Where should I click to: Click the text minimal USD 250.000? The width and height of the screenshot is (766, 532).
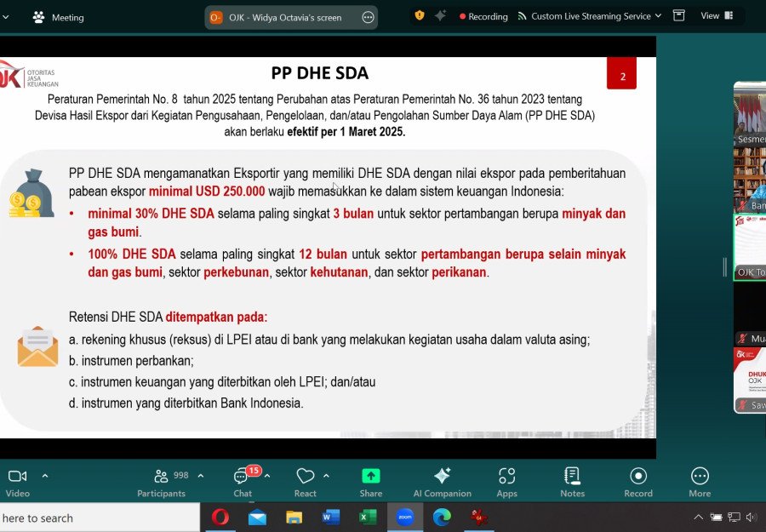pyautogui.click(x=207, y=191)
